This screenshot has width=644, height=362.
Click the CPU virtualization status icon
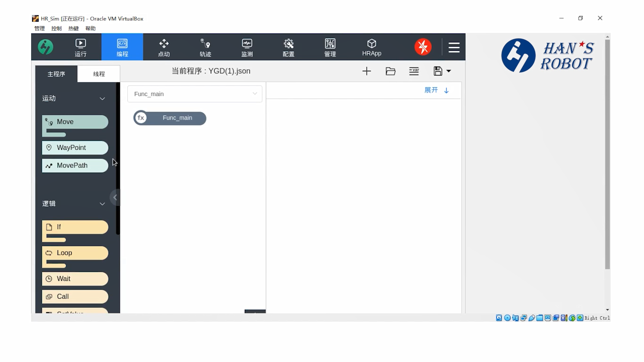[564, 318]
